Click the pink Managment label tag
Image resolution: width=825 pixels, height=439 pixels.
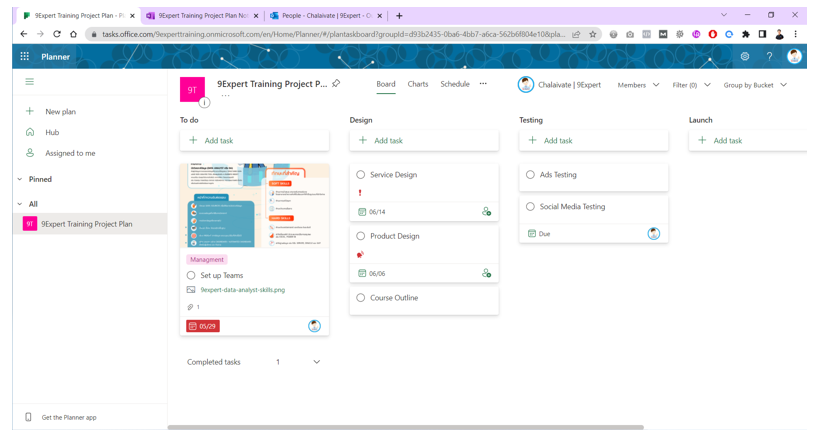(207, 260)
